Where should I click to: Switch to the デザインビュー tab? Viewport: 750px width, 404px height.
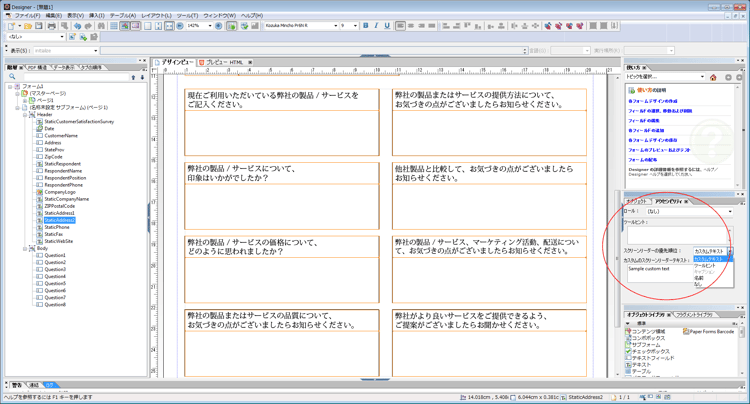[x=174, y=63]
